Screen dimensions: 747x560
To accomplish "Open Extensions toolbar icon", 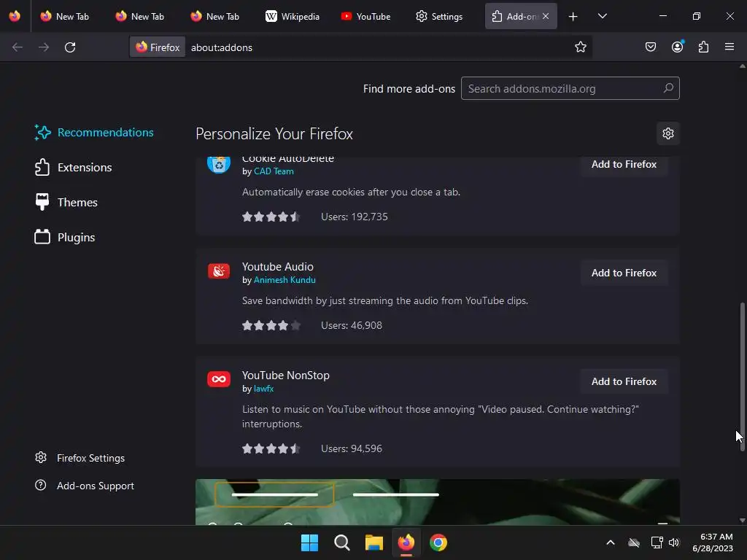I will (704, 47).
